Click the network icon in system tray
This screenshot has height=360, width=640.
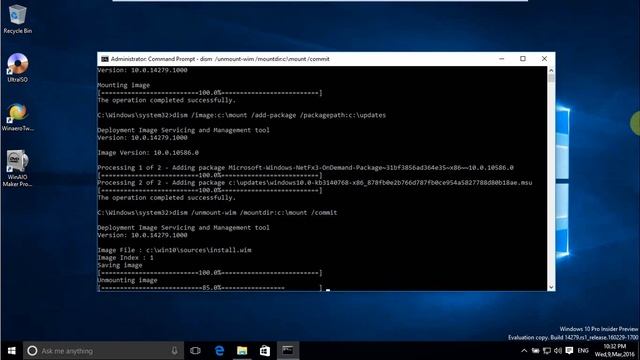click(547, 351)
